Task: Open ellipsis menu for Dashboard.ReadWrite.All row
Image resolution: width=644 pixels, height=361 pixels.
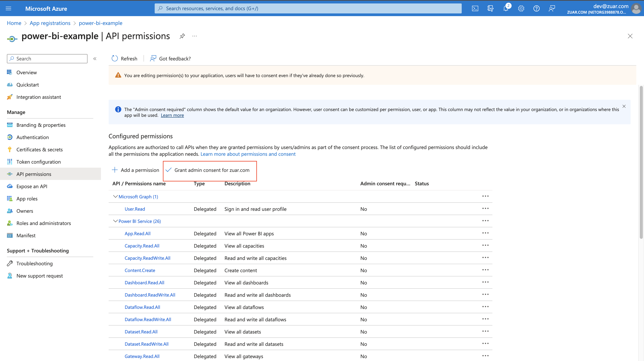Action: tap(485, 294)
